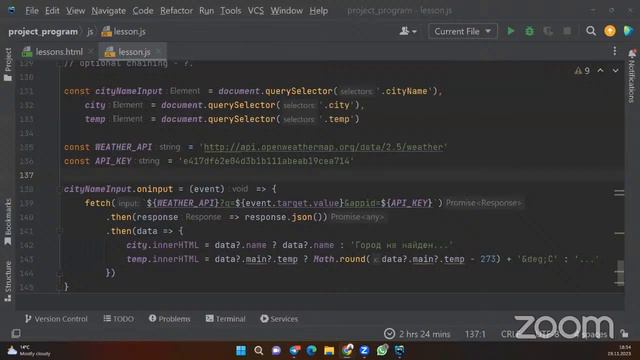The height and width of the screenshot is (360, 640).
Task: Open the Window menu
Action: (287, 11)
